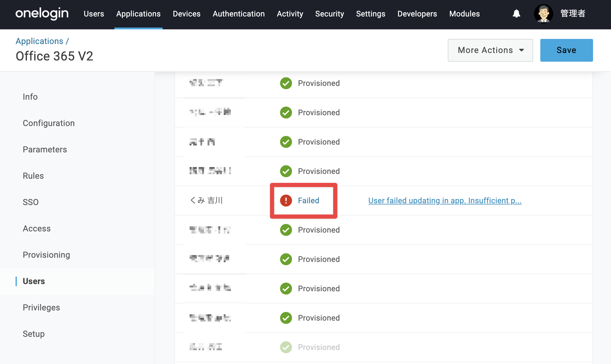611x364 pixels.
Task: Switch to the Privileges tab
Action: pos(41,307)
